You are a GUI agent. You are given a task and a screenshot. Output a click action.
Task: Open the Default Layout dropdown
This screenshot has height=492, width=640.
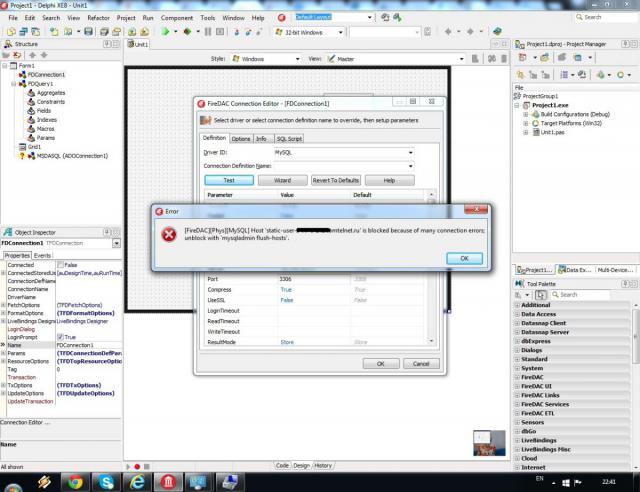point(369,17)
